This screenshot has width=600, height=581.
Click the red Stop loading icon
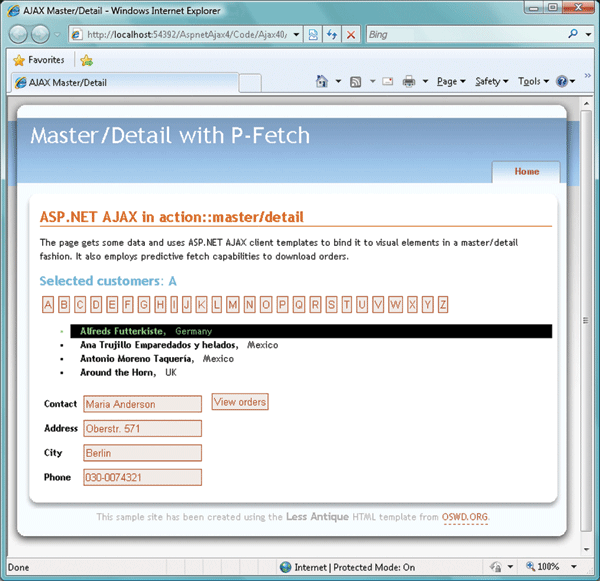[x=351, y=35]
